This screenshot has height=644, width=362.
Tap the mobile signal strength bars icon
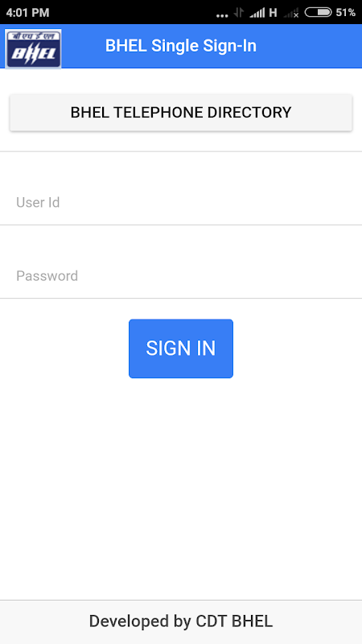point(257,13)
